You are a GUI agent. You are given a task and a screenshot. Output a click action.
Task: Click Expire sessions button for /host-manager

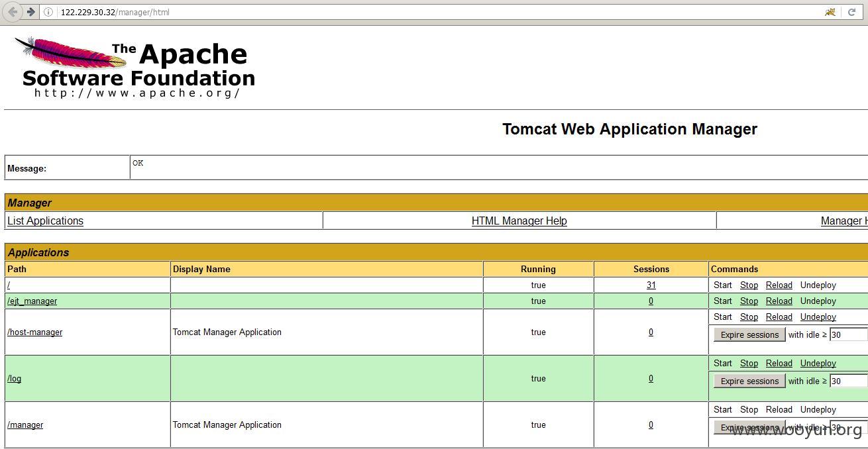749,334
